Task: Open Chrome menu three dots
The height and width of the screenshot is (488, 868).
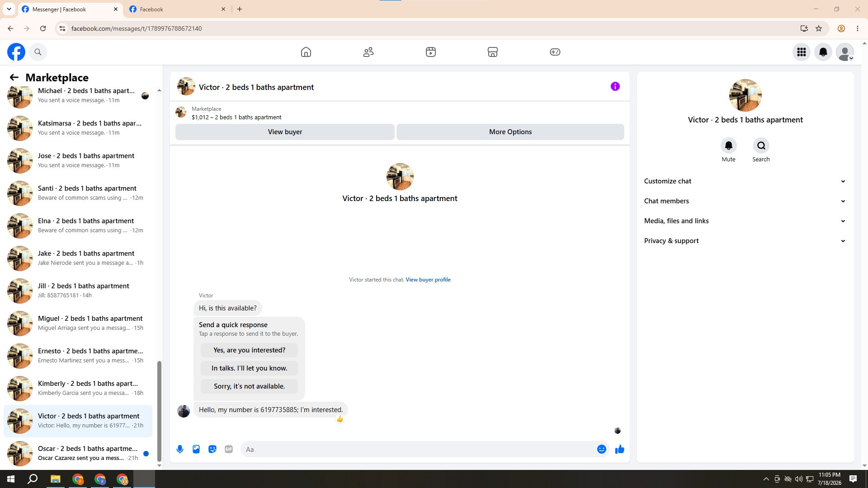Action: (x=858, y=28)
